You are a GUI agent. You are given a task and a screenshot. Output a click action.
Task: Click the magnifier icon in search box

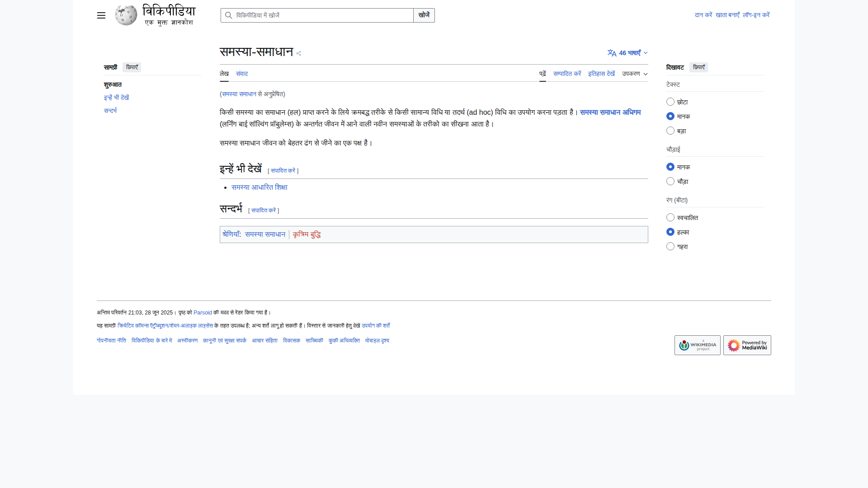pos(229,15)
